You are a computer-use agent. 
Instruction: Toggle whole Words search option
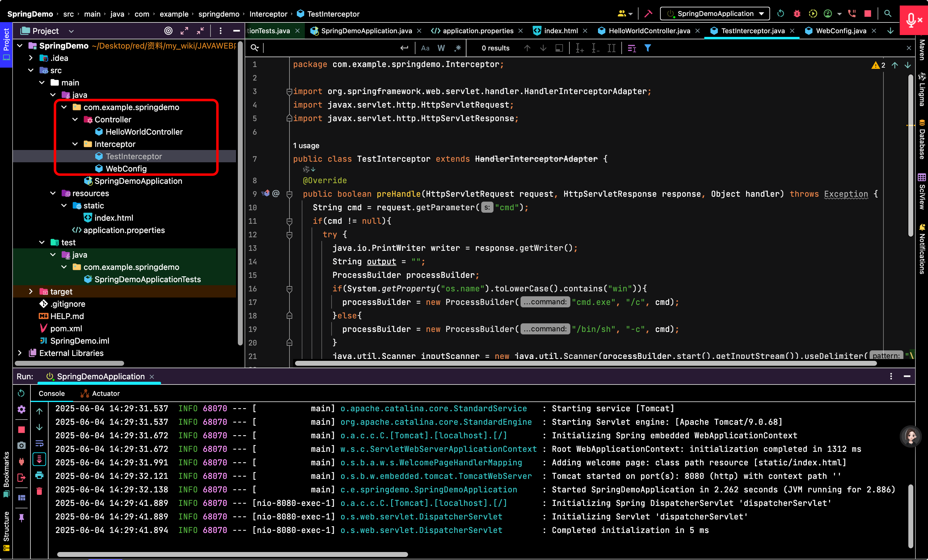pos(441,48)
